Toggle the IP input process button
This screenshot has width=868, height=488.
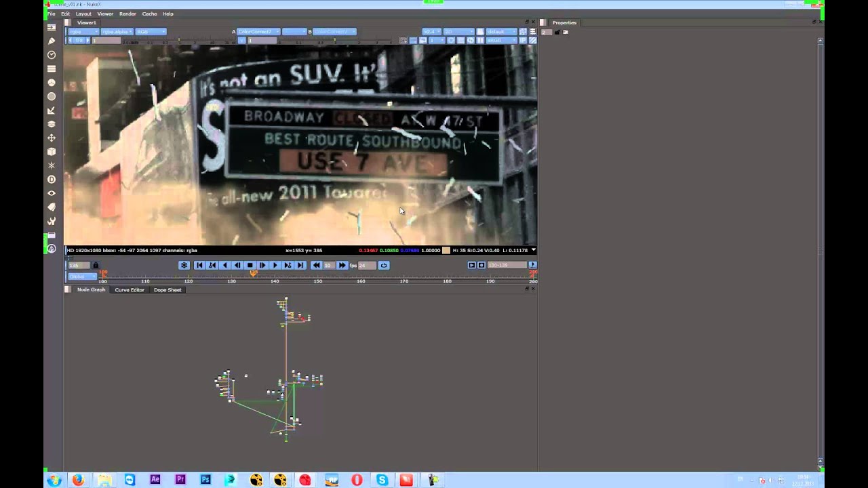pyautogui.click(x=524, y=41)
